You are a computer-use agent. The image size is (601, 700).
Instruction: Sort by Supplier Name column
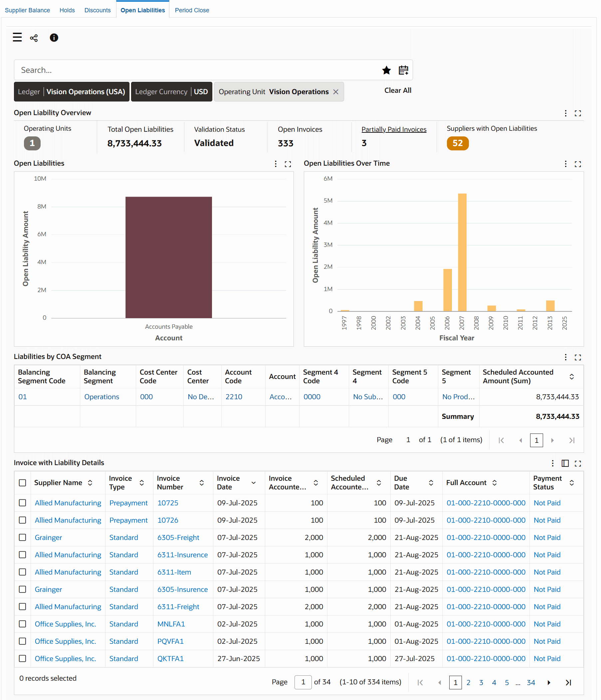click(90, 482)
